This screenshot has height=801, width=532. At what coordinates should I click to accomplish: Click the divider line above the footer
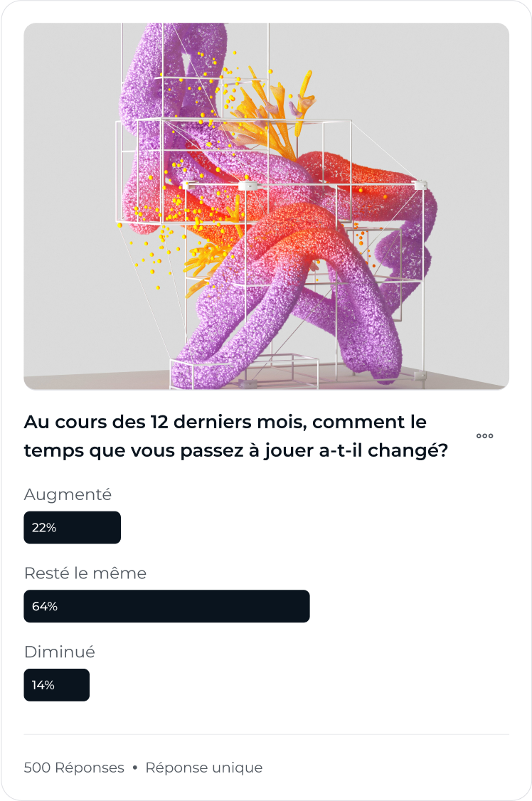266,735
